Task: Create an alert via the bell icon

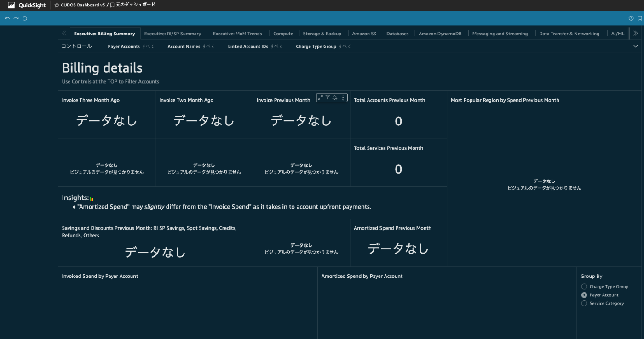Action: (335, 97)
